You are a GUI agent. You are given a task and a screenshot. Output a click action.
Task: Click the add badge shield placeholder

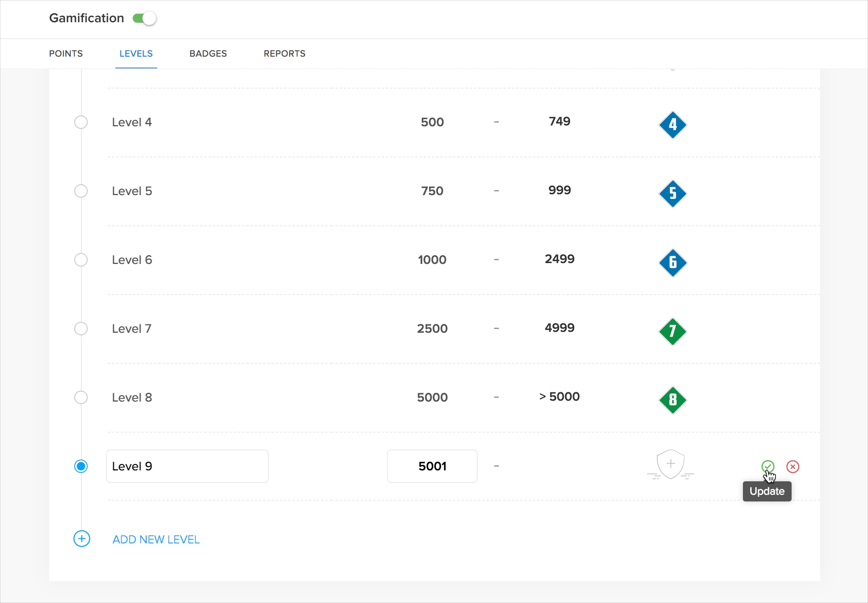pyautogui.click(x=670, y=465)
